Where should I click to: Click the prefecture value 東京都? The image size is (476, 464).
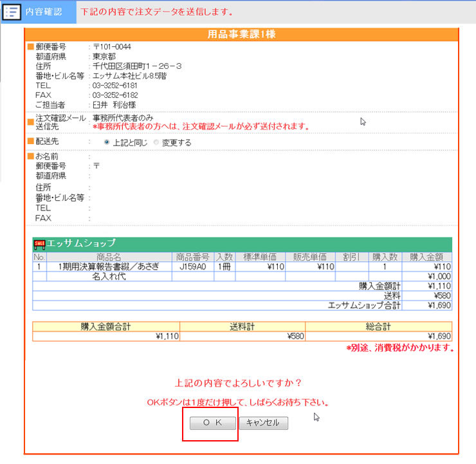(x=104, y=57)
